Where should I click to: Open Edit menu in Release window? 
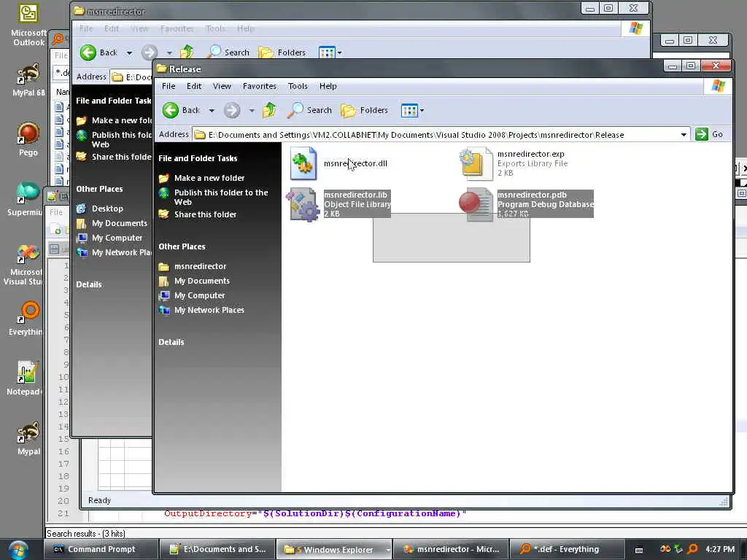[194, 86]
